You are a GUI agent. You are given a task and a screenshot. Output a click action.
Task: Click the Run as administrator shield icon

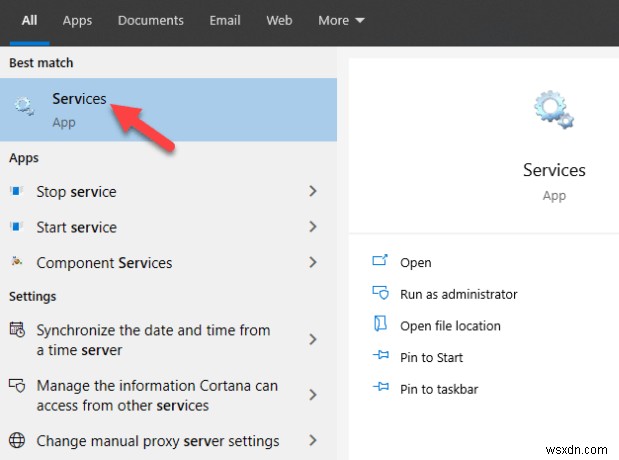pos(380,294)
